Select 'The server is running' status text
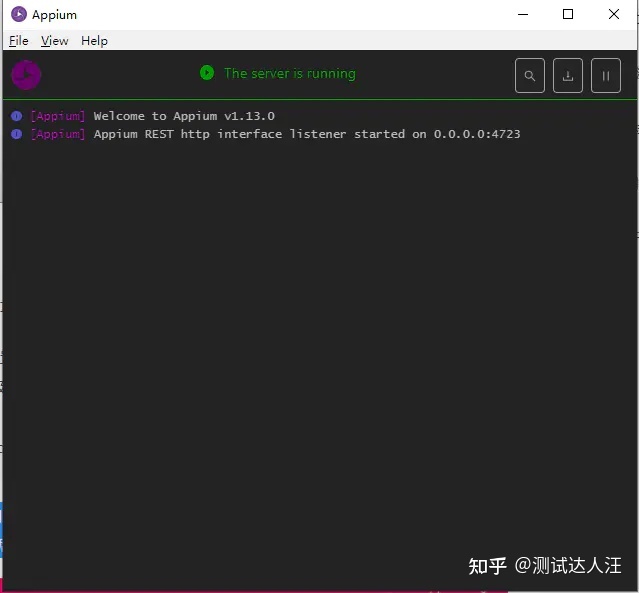Screen dimensions: 639x593 click(290, 73)
